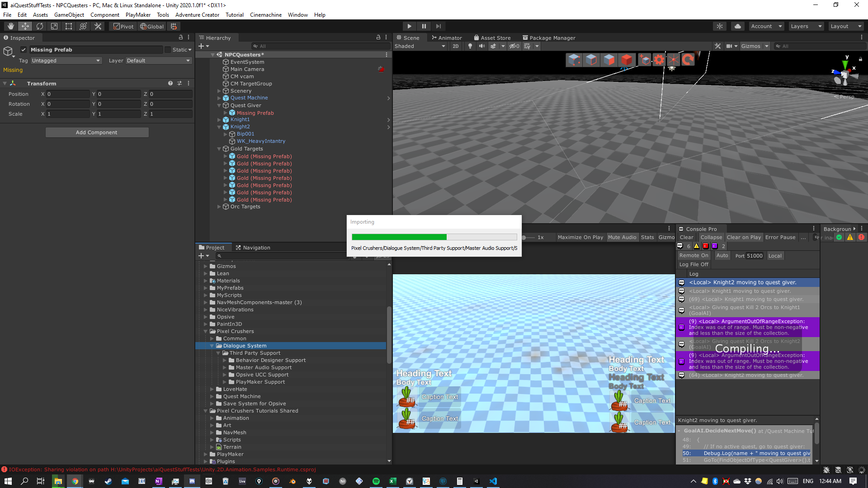Open Unity Collaborate cloud icon
This screenshot has width=868, height=488.
click(x=738, y=26)
